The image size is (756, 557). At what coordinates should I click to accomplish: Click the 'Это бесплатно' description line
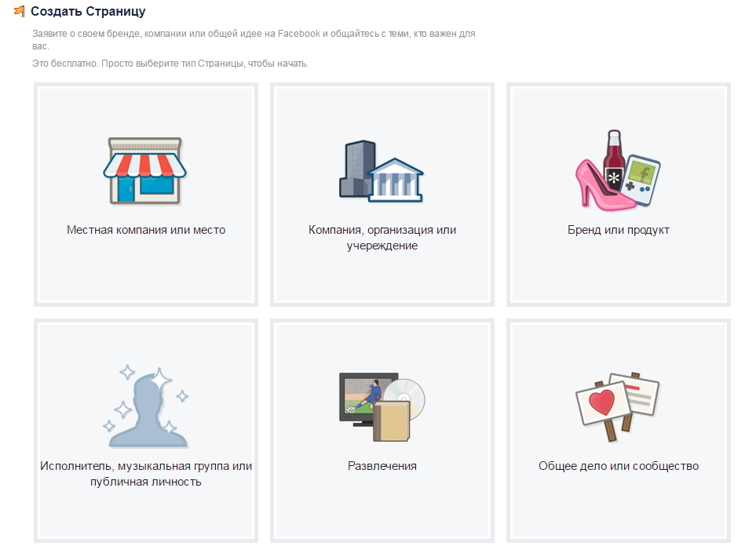(x=170, y=63)
